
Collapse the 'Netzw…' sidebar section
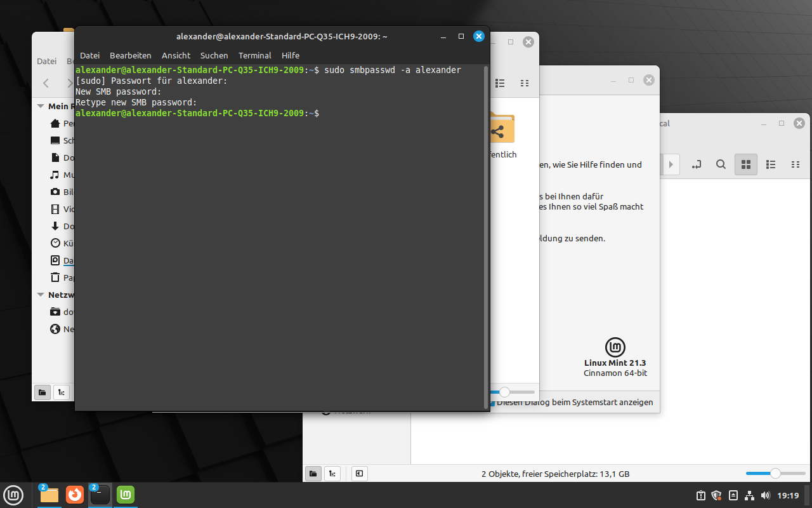(x=41, y=295)
